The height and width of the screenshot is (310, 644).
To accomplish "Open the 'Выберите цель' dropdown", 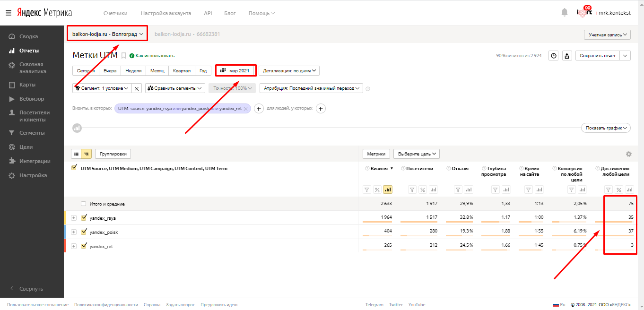I will pos(416,154).
